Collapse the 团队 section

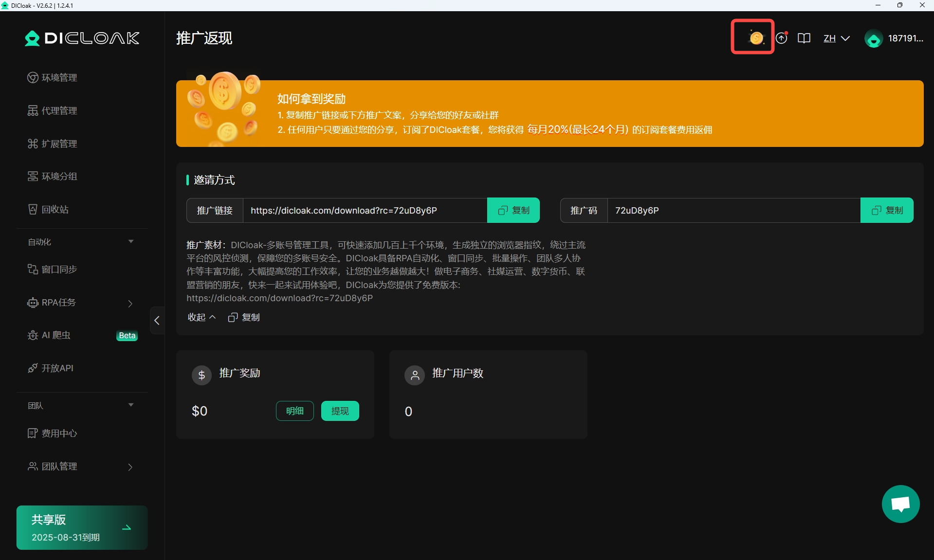tap(130, 405)
